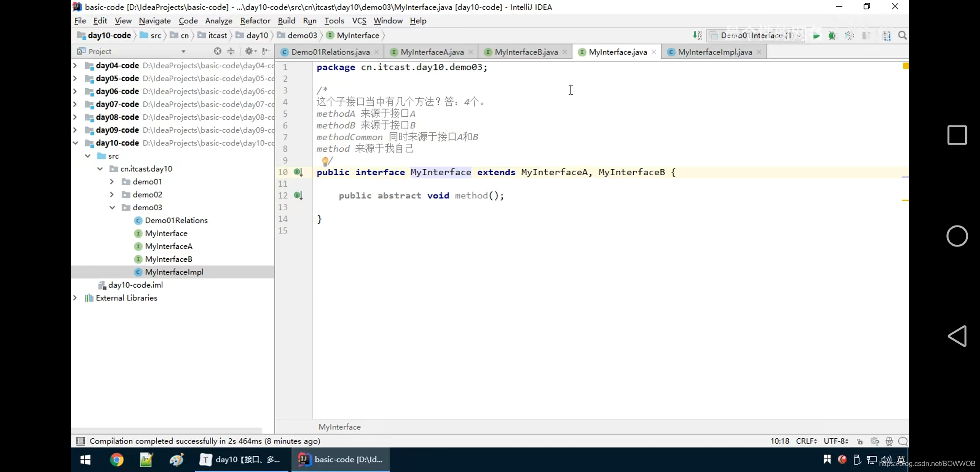Open Project Structure icon in toolbar
This screenshot has width=980, height=472.
pos(887,36)
